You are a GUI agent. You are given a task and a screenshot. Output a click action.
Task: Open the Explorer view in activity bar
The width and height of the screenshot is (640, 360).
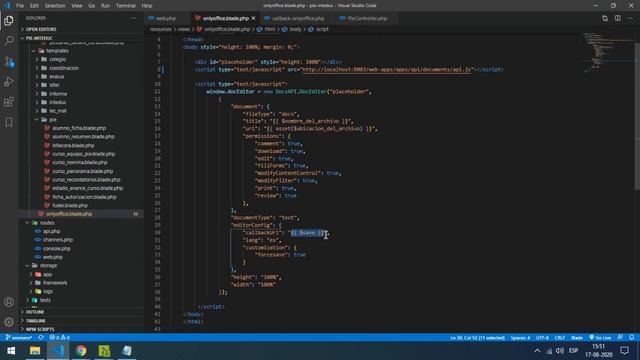[x=9, y=20]
